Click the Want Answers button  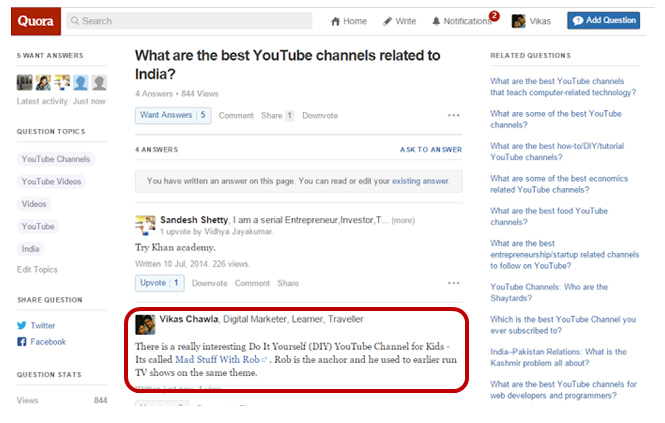click(173, 115)
